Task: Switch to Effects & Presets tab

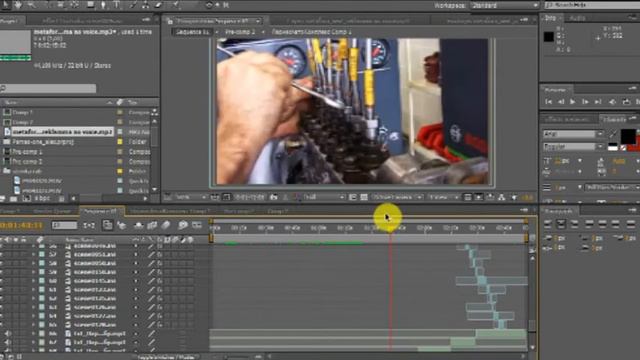Action: pos(567,119)
